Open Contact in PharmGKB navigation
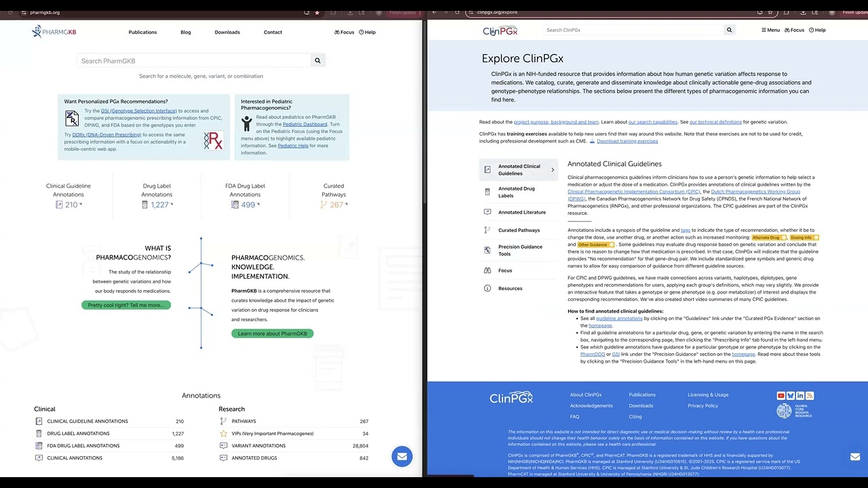 [x=273, y=32]
